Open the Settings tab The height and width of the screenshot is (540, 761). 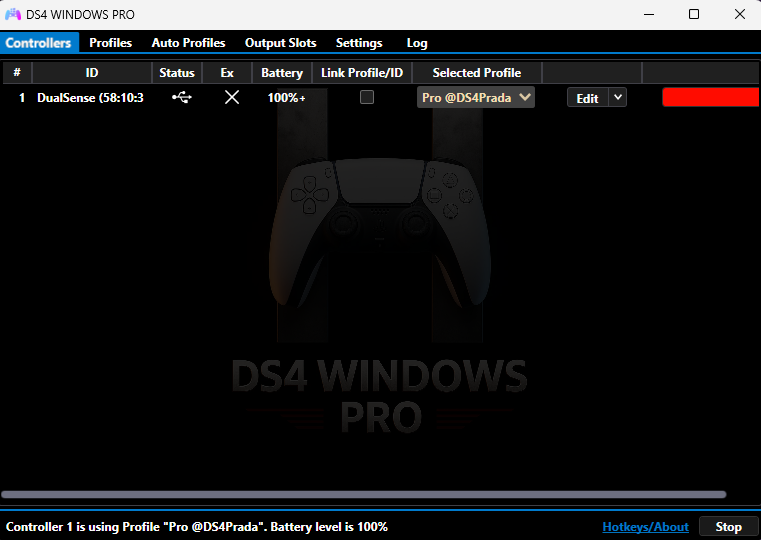point(359,43)
